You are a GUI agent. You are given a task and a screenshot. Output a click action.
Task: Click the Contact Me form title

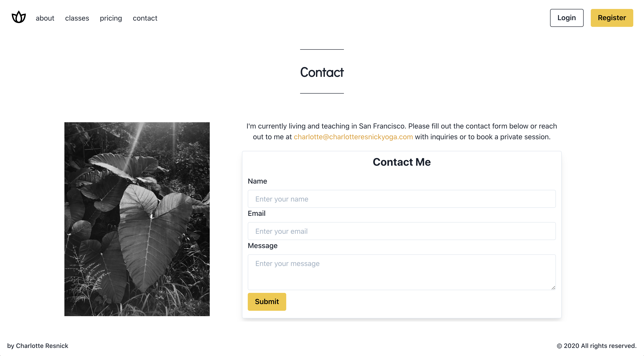click(402, 162)
